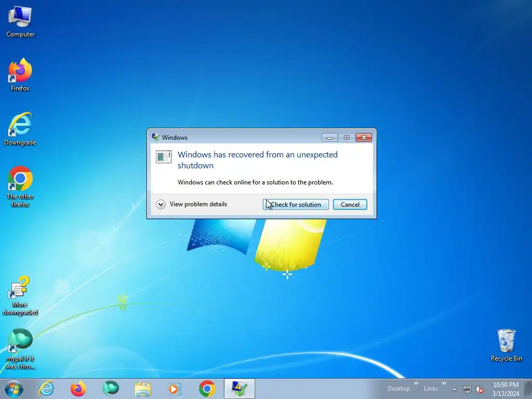Click the Links toolbar label
The width and height of the screenshot is (532, 399).
coord(431,389)
